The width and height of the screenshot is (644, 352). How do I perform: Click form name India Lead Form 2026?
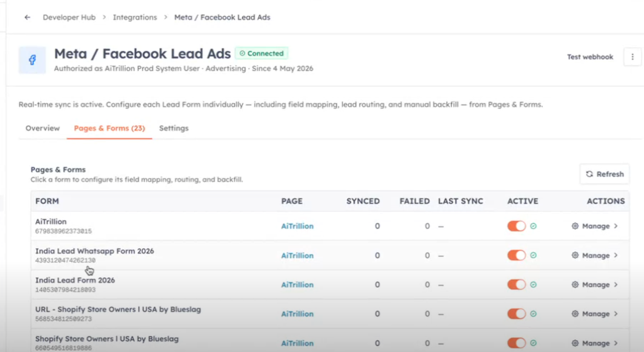[x=75, y=280]
